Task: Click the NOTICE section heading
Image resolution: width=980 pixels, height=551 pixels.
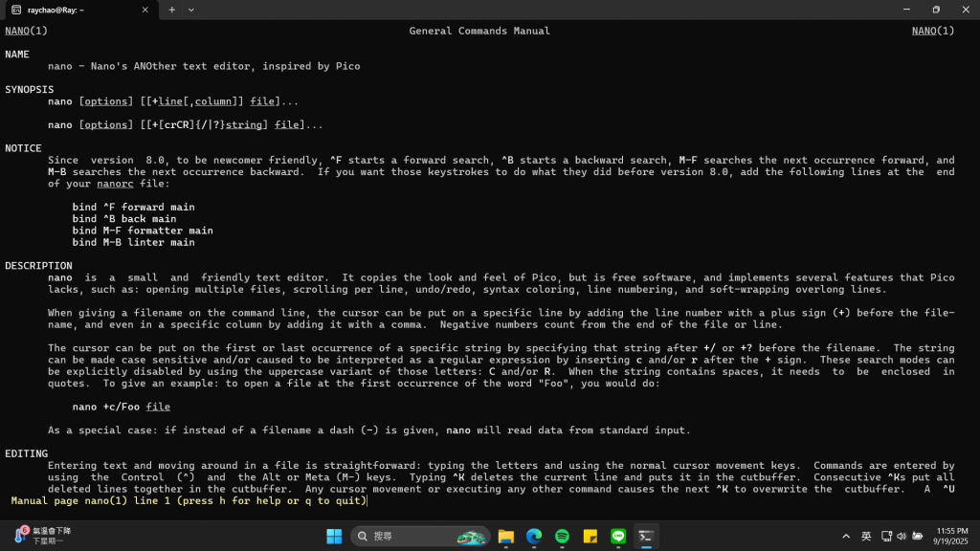Action: coord(23,148)
